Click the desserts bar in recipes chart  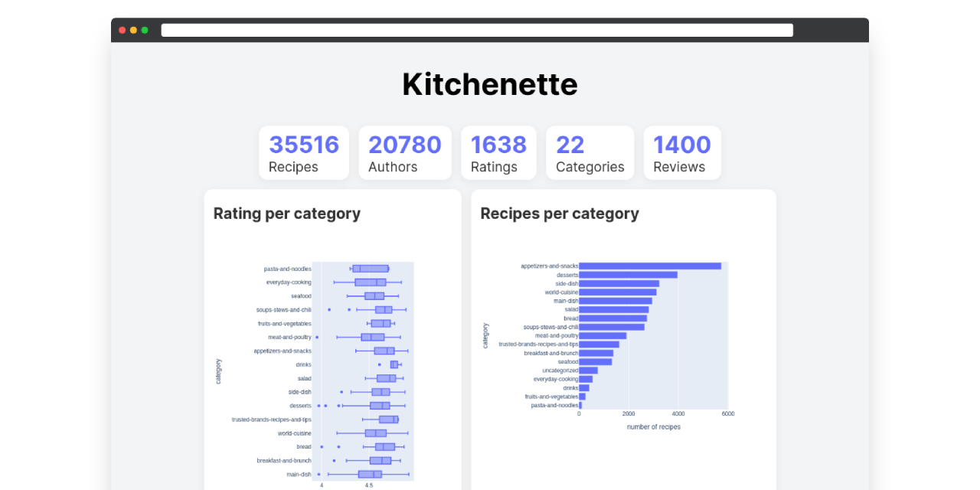(x=628, y=274)
